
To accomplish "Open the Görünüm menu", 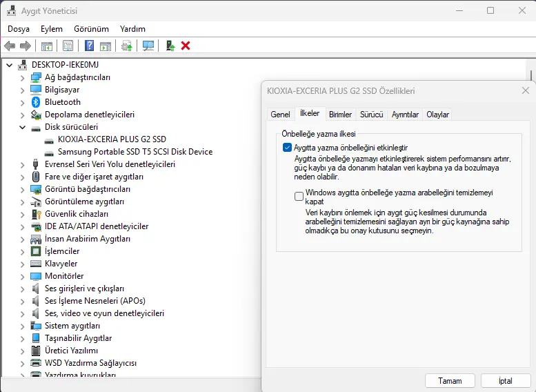I will (91, 29).
